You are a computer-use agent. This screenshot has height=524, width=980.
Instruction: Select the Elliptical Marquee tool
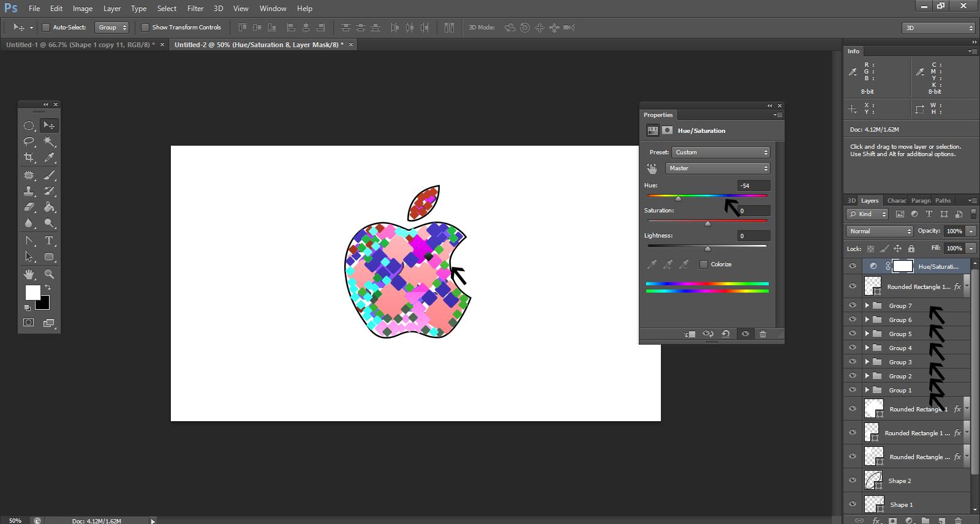(29, 125)
